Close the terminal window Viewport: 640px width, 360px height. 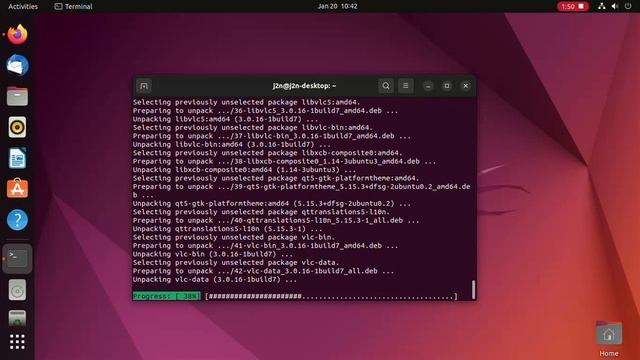pyautogui.click(x=465, y=86)
